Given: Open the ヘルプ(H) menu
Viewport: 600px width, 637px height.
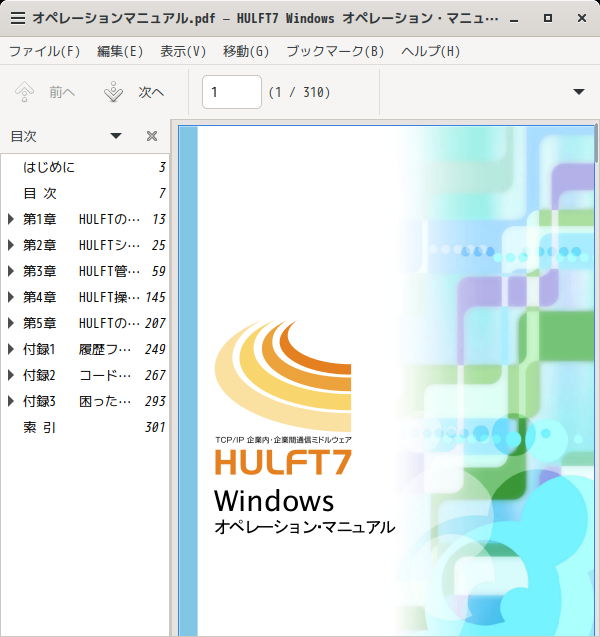Looking at the screenshot, I should [431, 52].
